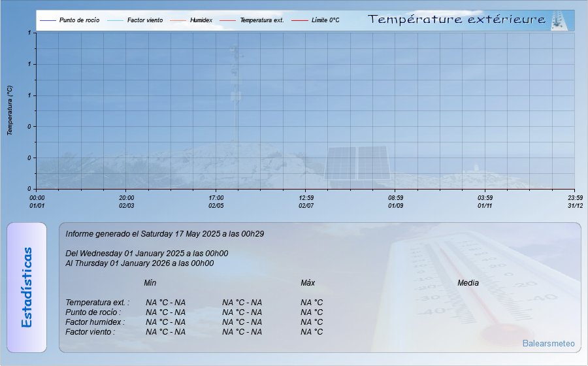Click the Factor viento legend entry
588x366 pixels.
coord(135,20)
